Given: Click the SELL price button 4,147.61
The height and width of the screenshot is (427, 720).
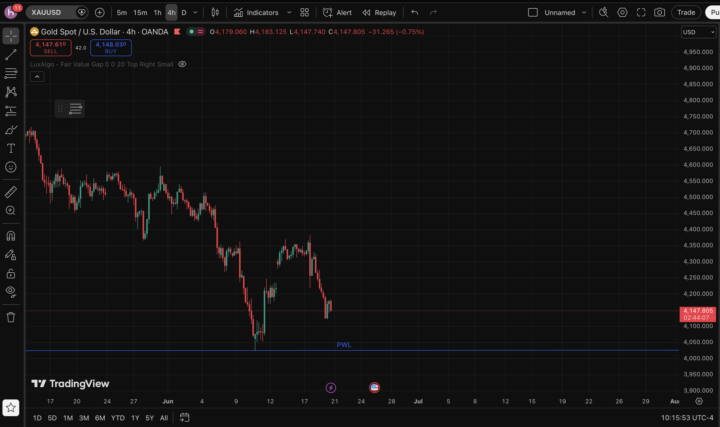Looking at the screenshot, I should [x=51, y=47].
